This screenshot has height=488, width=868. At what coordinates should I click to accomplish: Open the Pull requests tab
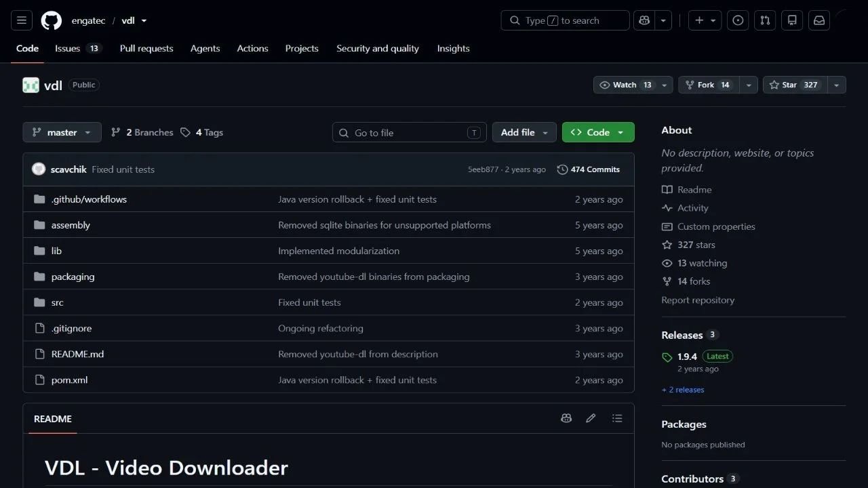pyautogui.click(x=146, y=49)
